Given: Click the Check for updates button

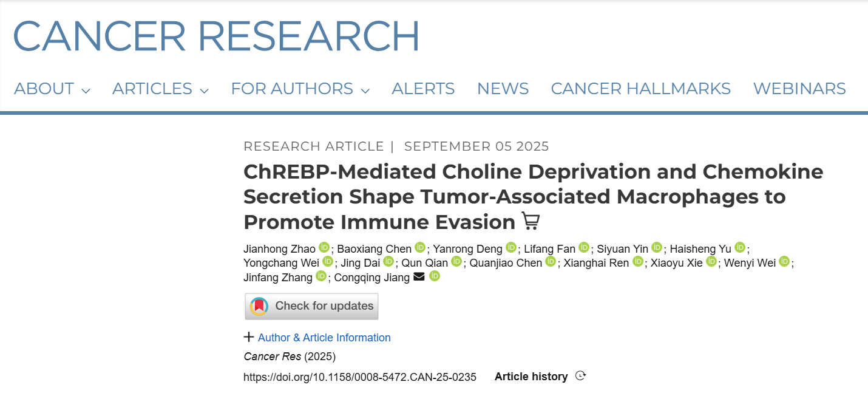Looking at the screenshot, I should tap(311, 306).
